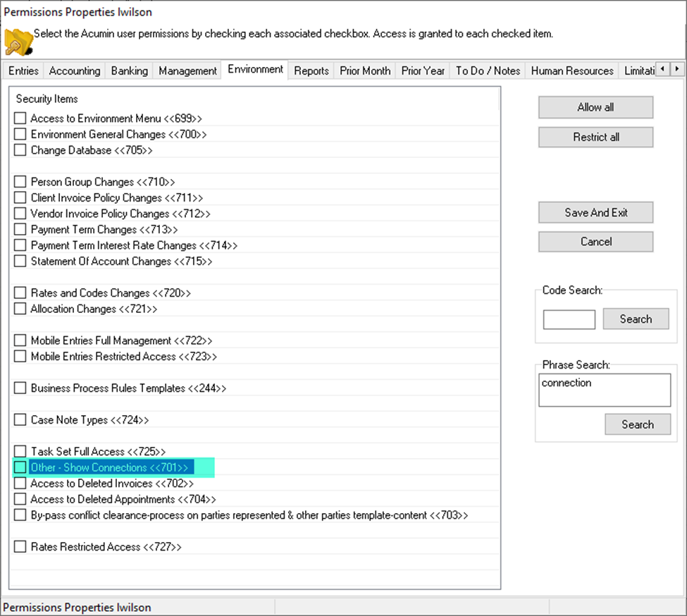This screenshot has width=687, height=616.
Task: Check By-pass conflict clearance-process <<703>>
Action: tap(20, 515)
